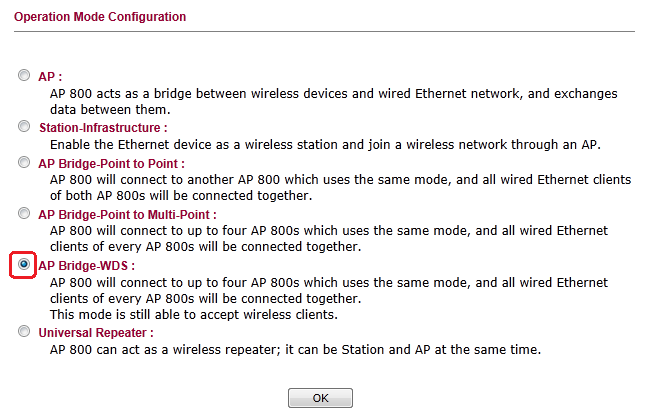Click the "AP Bridge-Point to Multi-Point :" label
The width and height of the screenshot is (654, 414).
point(127,214)
